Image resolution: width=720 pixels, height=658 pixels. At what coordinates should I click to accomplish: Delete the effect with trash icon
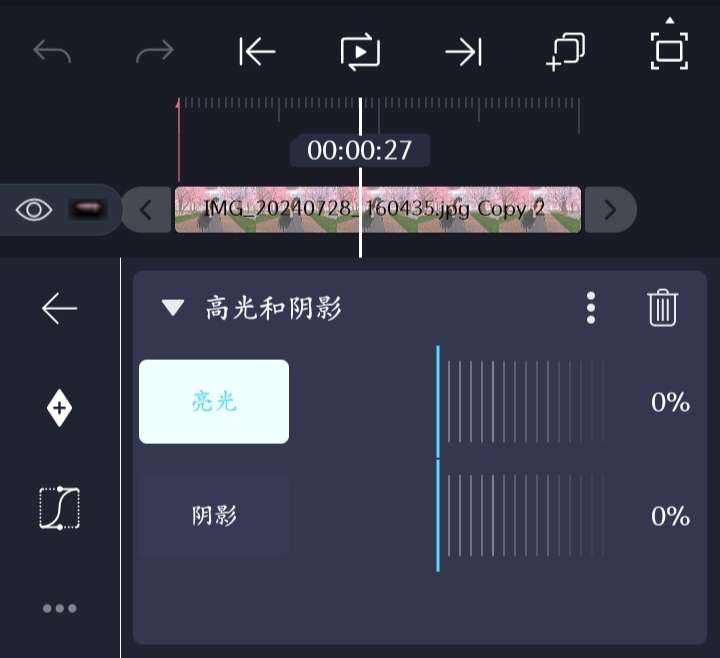tap(663, 308)
